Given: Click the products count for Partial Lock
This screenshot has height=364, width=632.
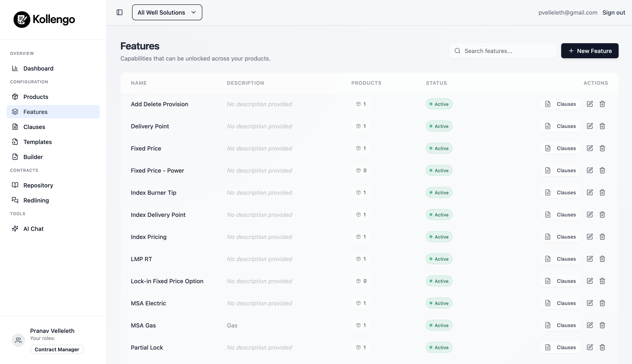Looking at the screenshot, I should [361, 348].
